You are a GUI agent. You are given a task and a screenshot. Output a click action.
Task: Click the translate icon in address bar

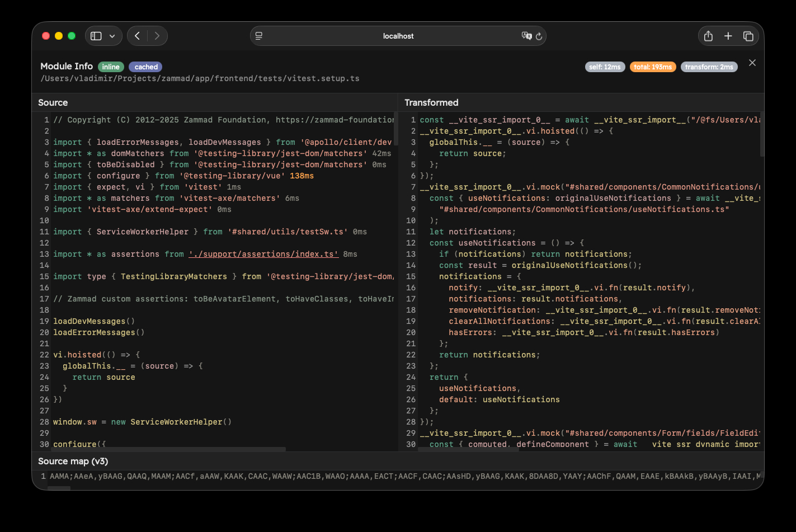click(526, 36)
